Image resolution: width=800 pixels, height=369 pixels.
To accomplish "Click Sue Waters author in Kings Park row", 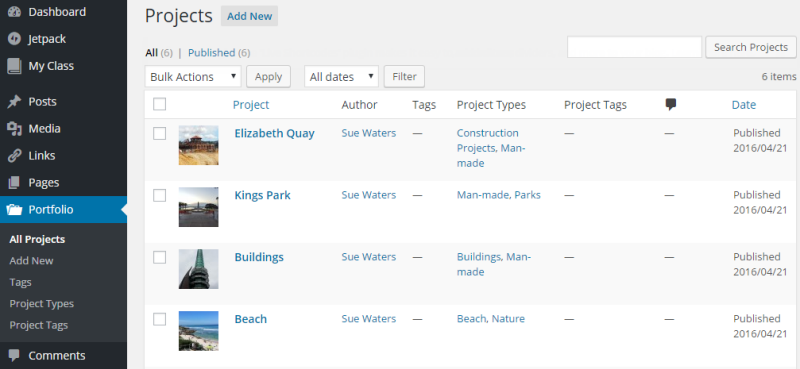I will point(368,194).
